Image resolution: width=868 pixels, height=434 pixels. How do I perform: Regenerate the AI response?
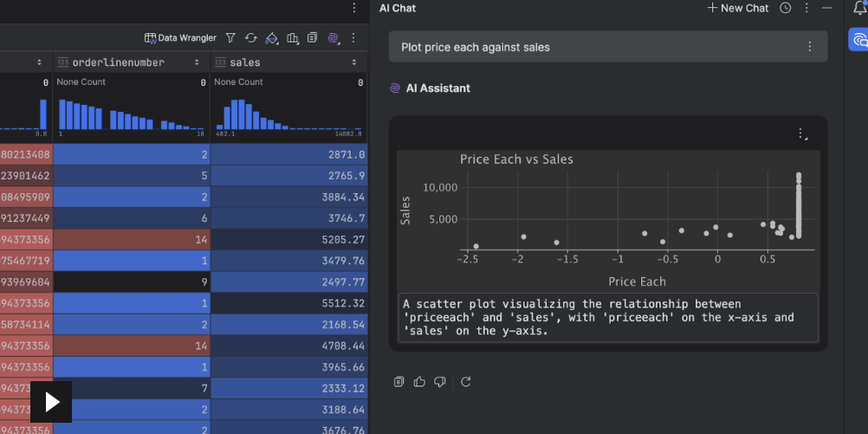tap(465, 381)
